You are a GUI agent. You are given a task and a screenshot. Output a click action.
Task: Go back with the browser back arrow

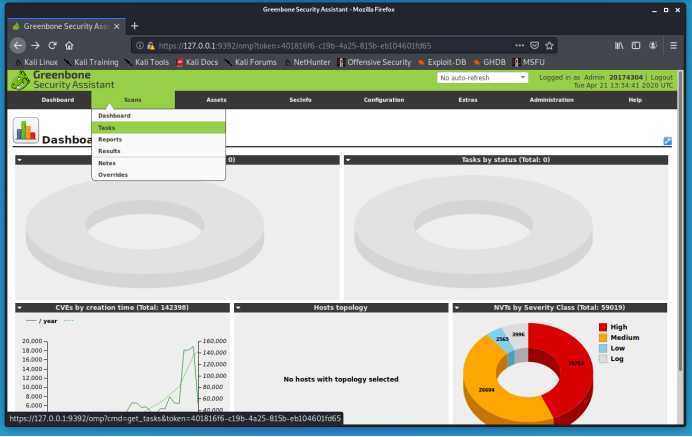(x=18, y=45)
